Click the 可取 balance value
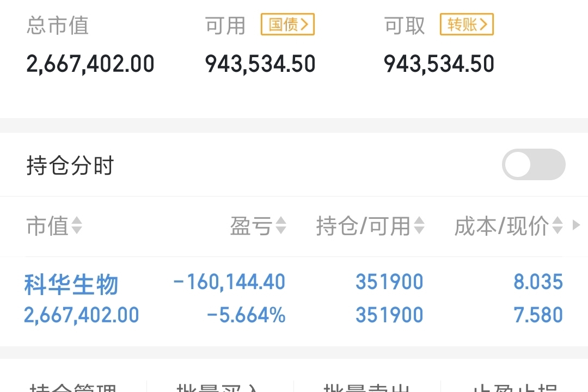The width and height of the screenshot is (588, 392). 439,64
